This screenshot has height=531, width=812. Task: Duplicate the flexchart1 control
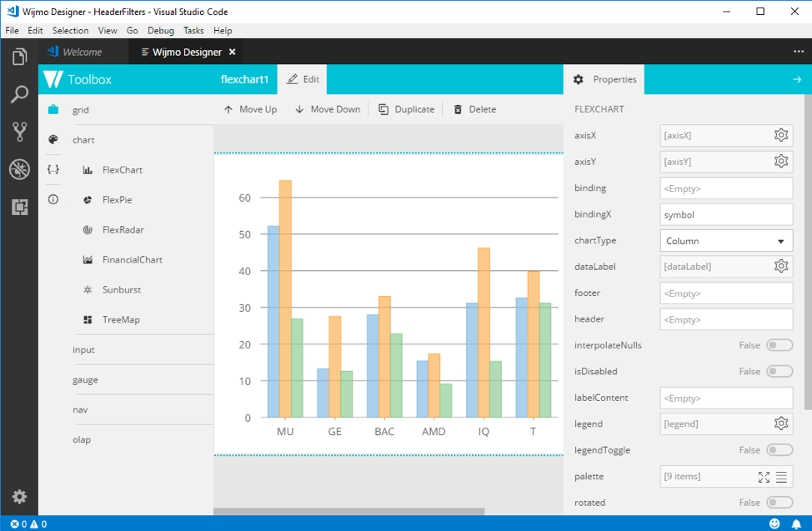(x=407, y=109)
